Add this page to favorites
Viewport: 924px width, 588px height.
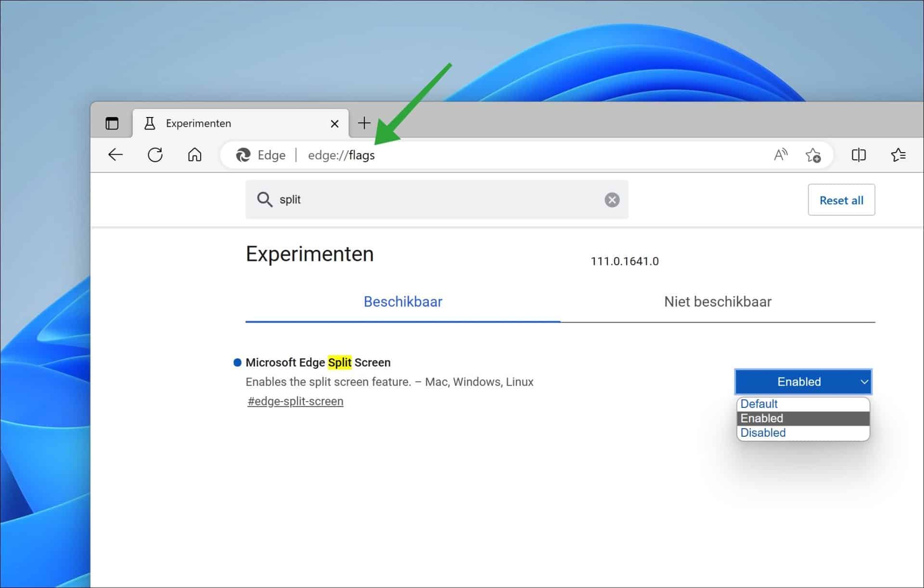point(813,155)
